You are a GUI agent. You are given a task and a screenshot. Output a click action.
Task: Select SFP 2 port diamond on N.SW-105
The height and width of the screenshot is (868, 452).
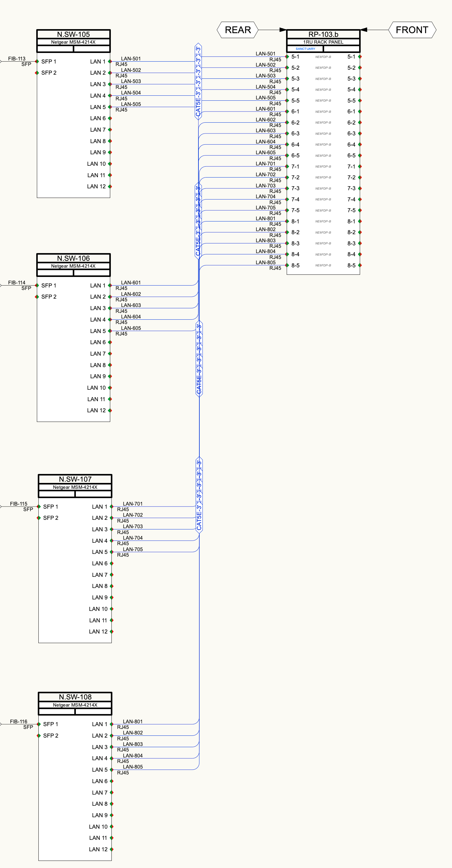(37, 73)
